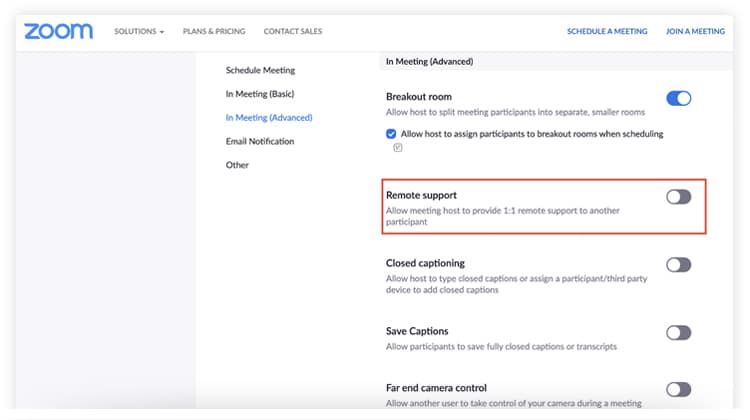The height and width of the screenshot is (420, 750).
Task: Go to Contact Sales
Action: (293, 32)
